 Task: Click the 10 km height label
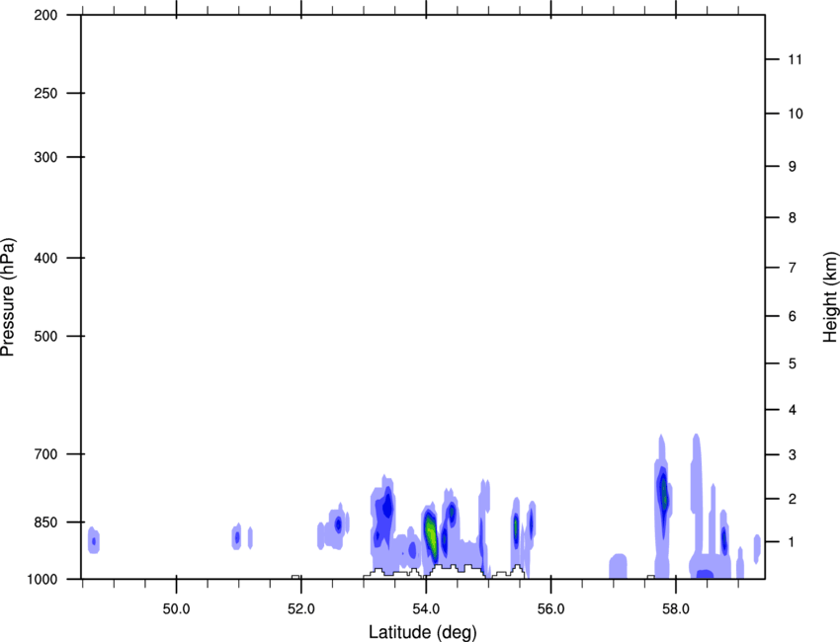[x=795, y=114]
